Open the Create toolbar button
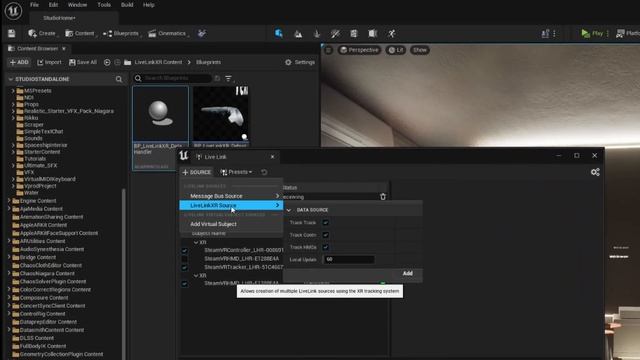 pyautogui.click(x=42, y=33)
